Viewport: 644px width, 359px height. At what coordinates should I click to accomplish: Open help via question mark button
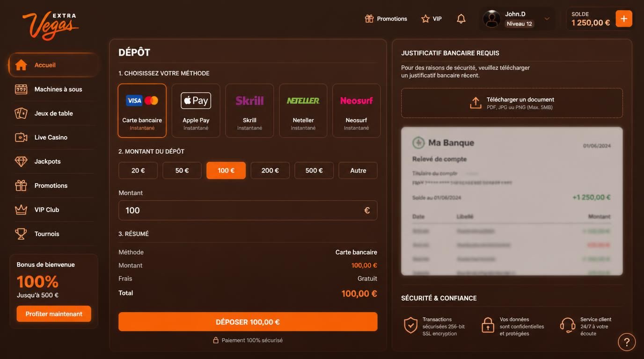(x=627, y=342)
